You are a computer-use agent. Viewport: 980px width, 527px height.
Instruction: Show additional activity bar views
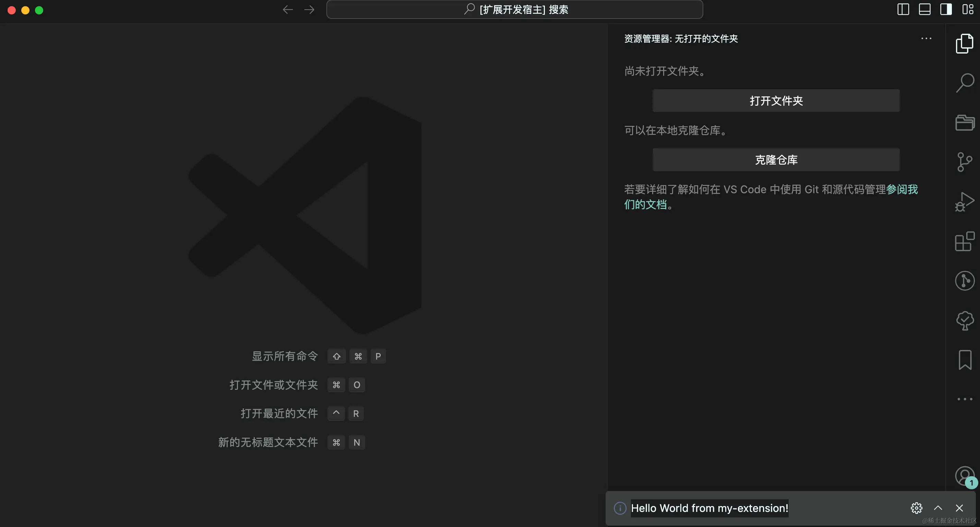(x=965, y=399)
